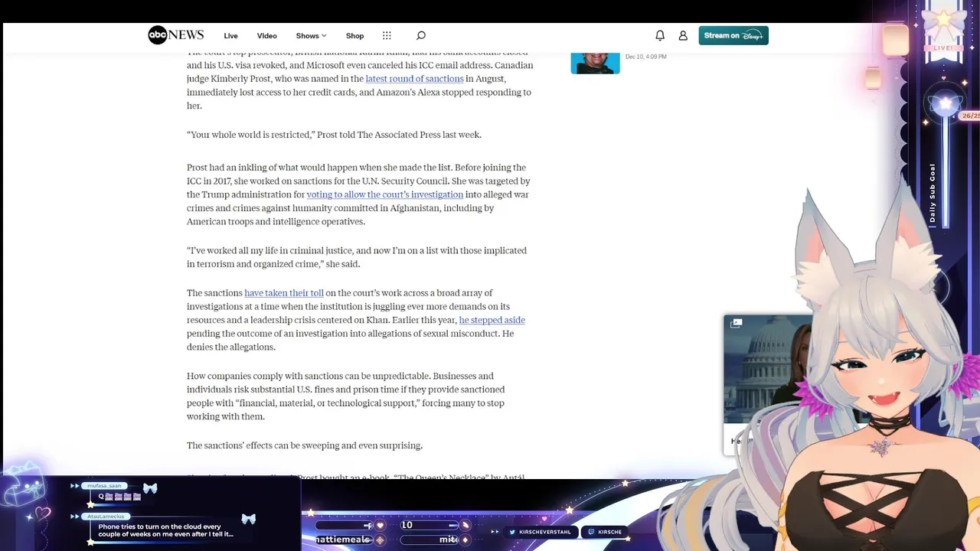Image resolution: width=980 pixels, height=551 pixels.
Task: Follow the 'have taken their toll' link
Action: (x=284, y=293)
